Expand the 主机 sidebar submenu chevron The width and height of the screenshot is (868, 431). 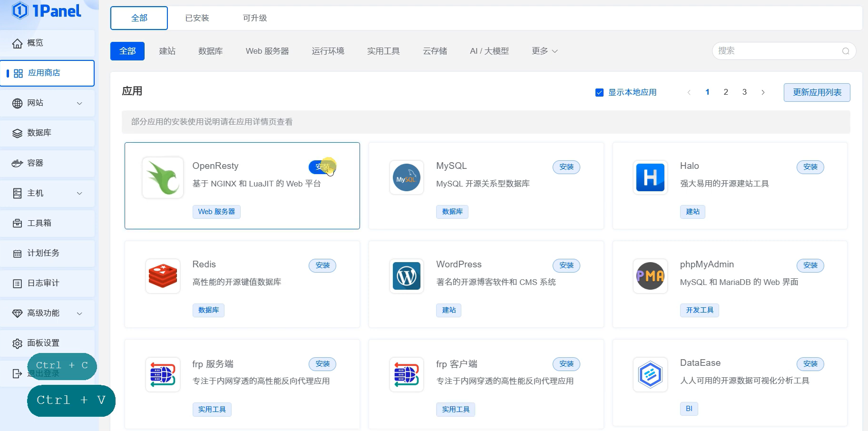79,193
